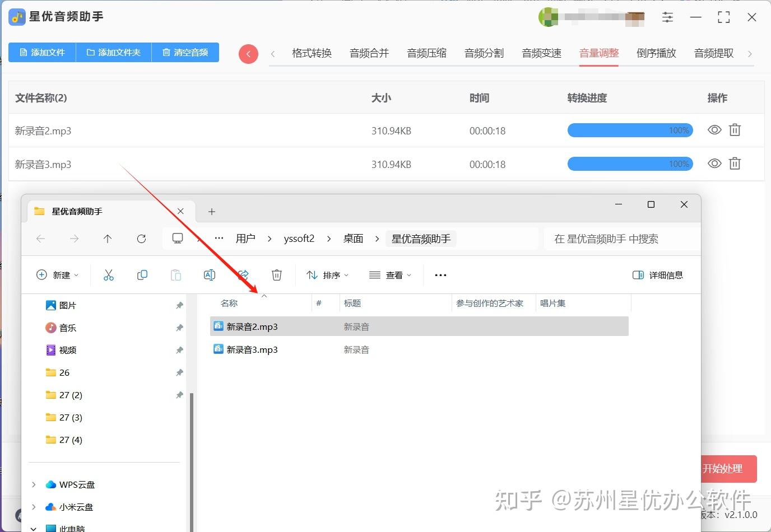Open a new Explorer tab with plus
Screen dimensions: 771x532
[211, 211]
